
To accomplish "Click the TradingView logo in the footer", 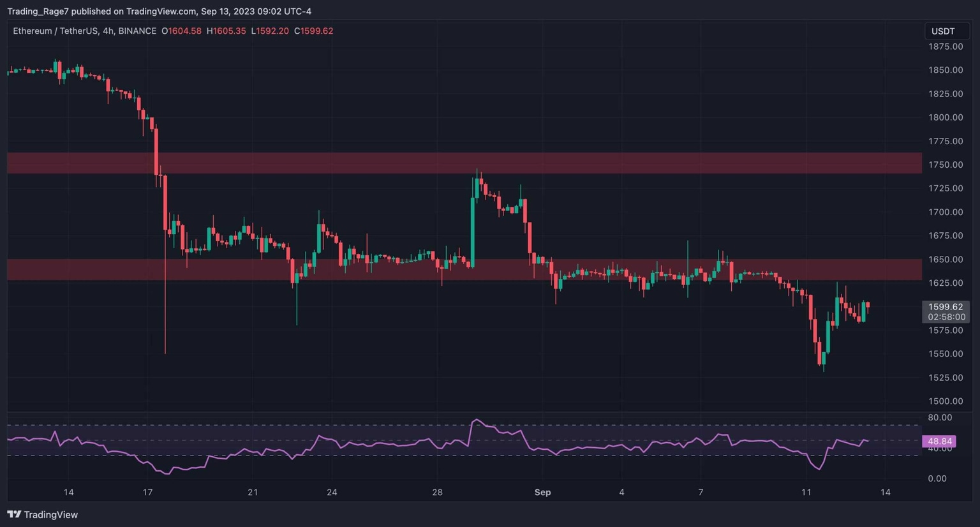I will pos(43,514).
